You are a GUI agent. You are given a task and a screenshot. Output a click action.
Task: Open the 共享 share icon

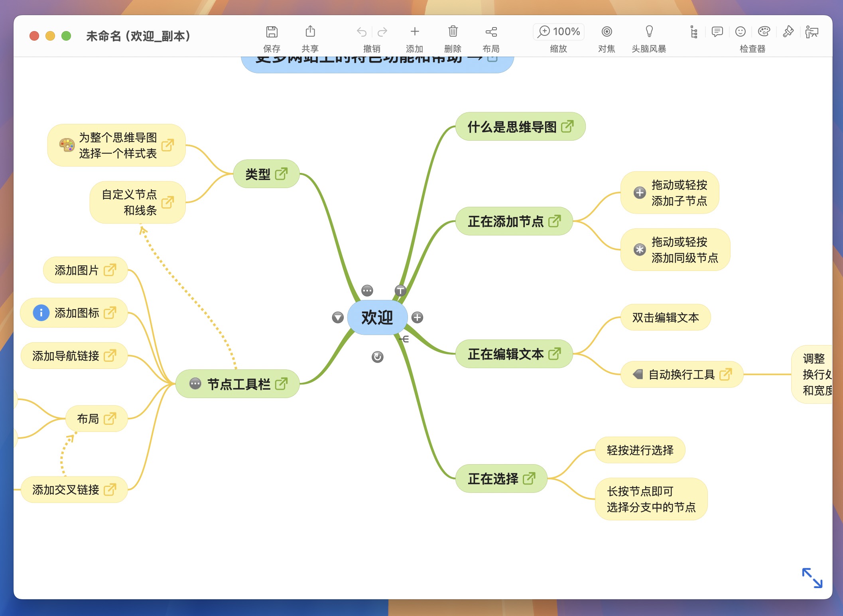[x=310, y=31]
